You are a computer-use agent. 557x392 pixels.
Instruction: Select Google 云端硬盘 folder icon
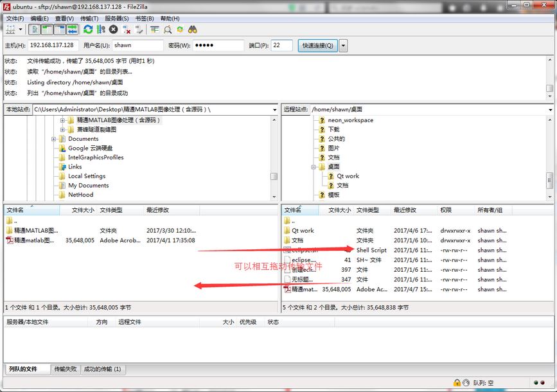(62, 148)
